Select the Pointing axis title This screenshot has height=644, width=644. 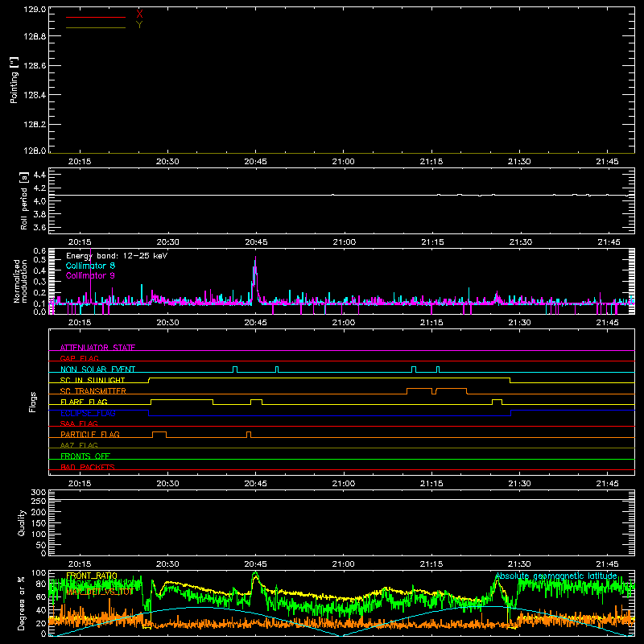tap(14, 80)
